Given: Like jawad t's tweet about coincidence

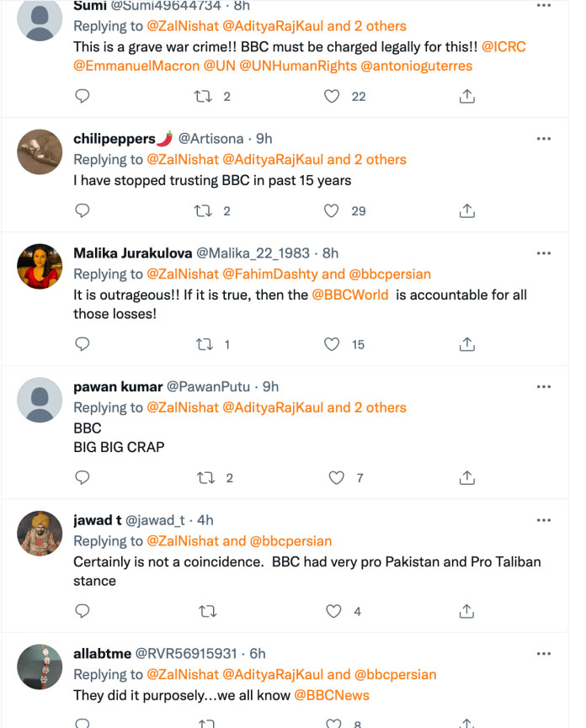Looking at the screenshot, I should click(333, 611).
